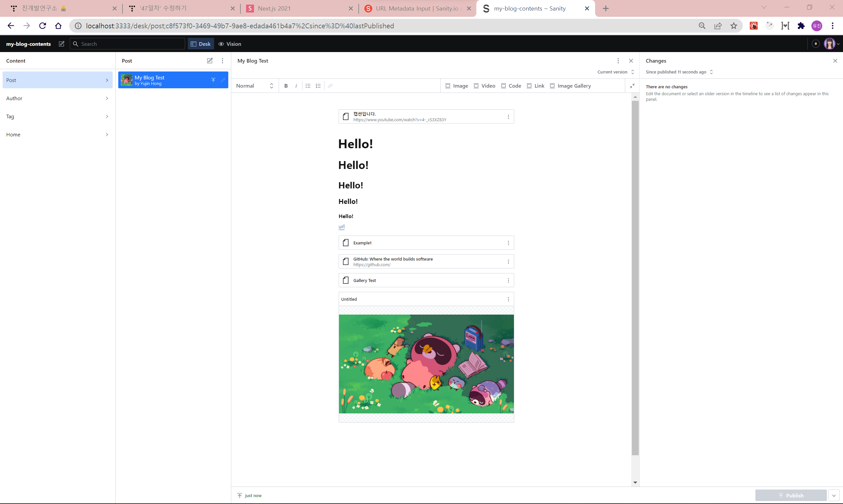
Task: Apply bulleted list formatting
Action: tap(308, 86)
